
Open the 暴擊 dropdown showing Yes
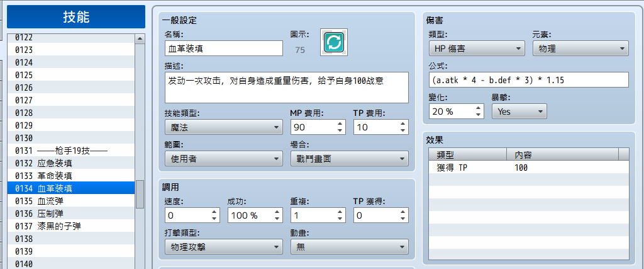(x=519, y=111)
